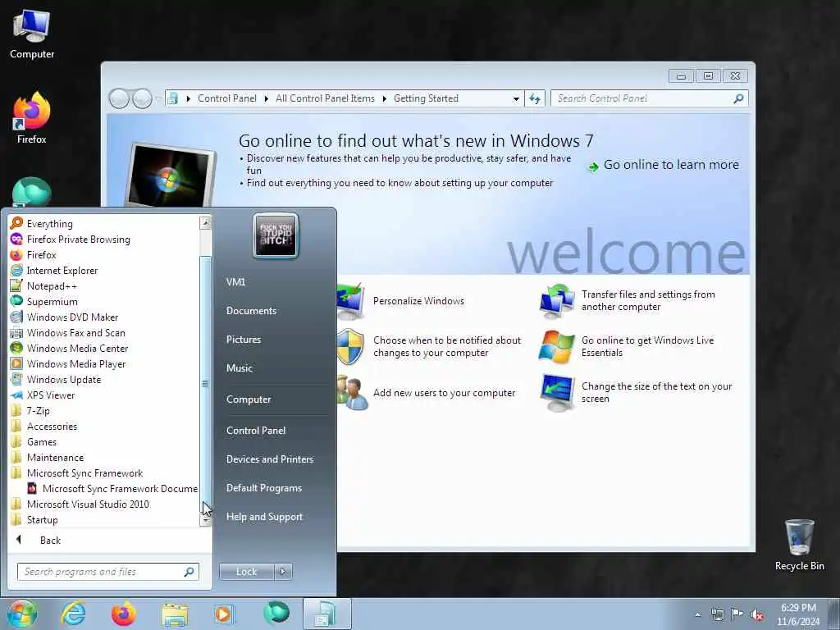
Task: Open Help and Support
Action: (264, 517)
